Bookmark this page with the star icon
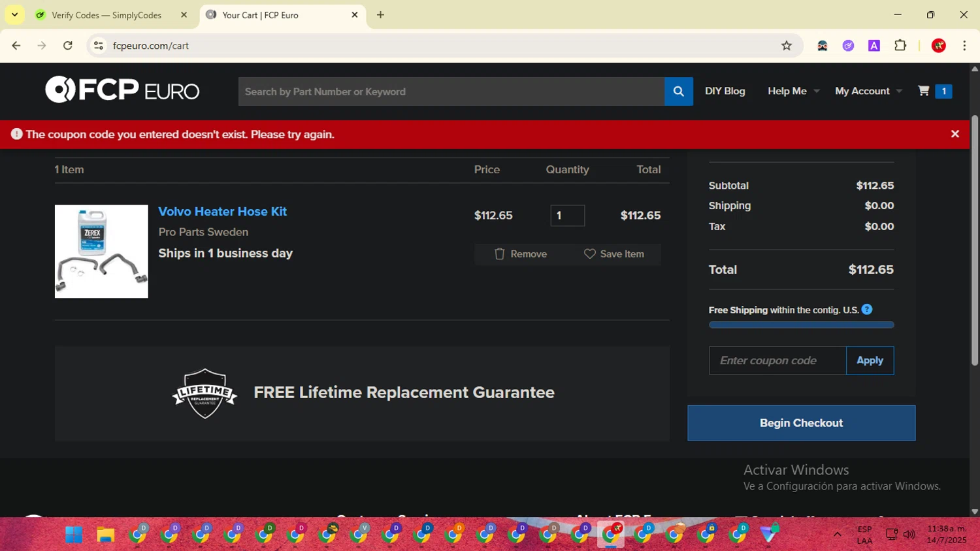Image resolution: width=980 pixels, height=551 pixels. (787, 46)
